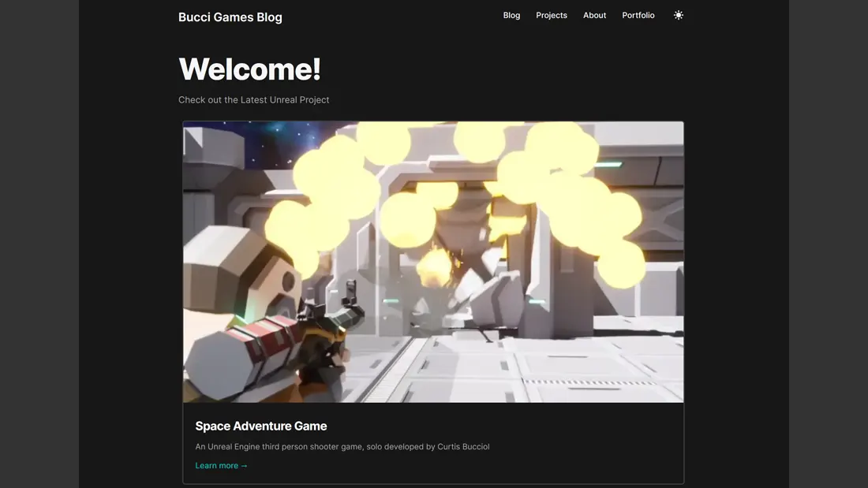The width and height of the screenshot is (868, 488).
Task: Click the 'Check out the Latest Unreal Project' subtitle
Action: (x=253, y=100)
